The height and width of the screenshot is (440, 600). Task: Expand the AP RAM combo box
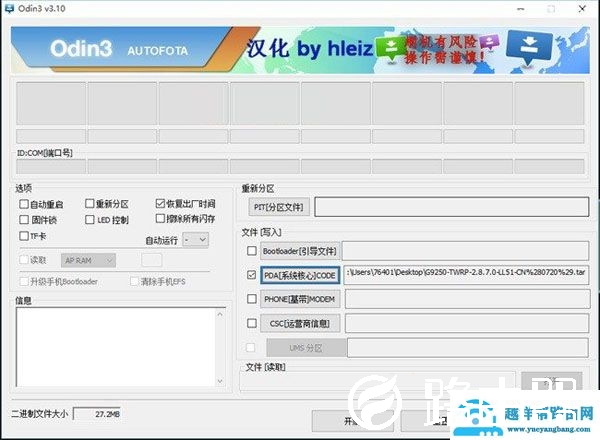pyautogui.click(x=88, y=261)
